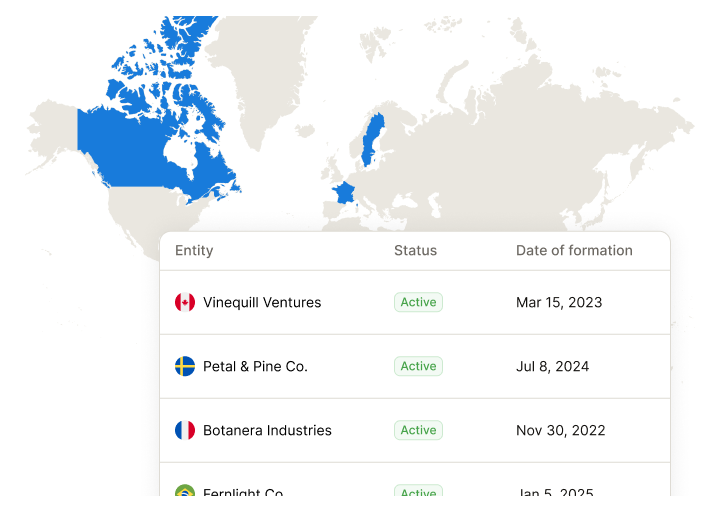The height and width of the screenshot is (512, 720).
Task: Sort by the Entity column header
Action: 194,251
